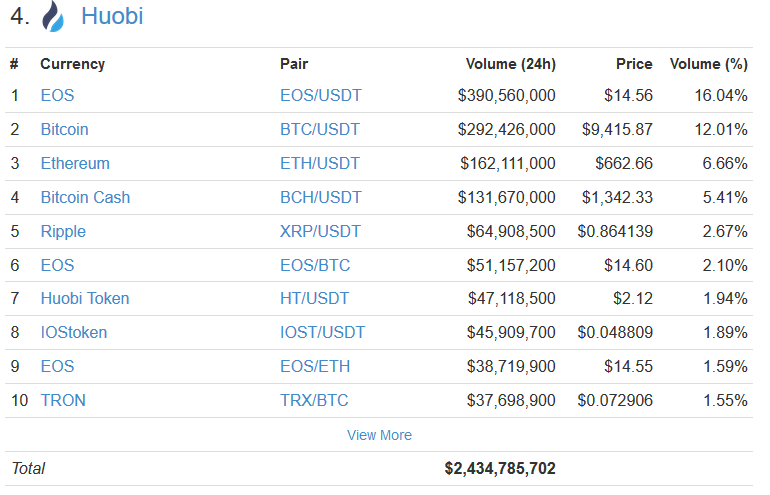Open the IOST/USDT pair link
Viewport: 770px width, 495px height.
[323, 332]
